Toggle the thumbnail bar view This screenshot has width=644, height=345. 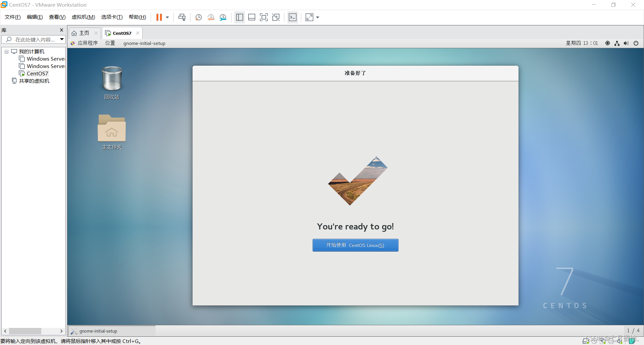pos(252,17)
